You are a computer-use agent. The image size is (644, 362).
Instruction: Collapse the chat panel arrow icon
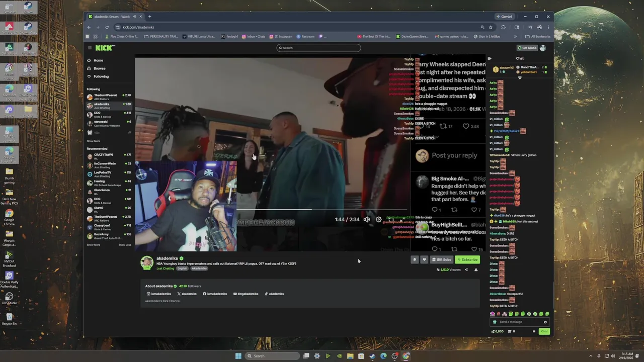[489, 58]
